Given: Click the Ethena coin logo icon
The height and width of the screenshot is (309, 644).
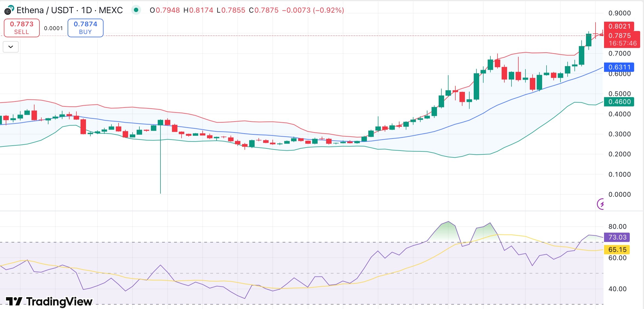Looking at the screenshot, I should (9, 10).
